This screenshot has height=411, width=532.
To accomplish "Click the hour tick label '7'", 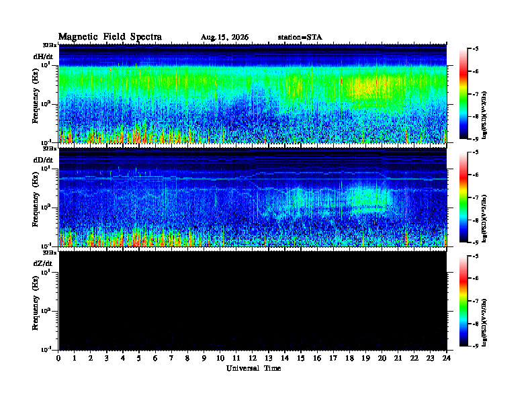I will tap(171, 359).
